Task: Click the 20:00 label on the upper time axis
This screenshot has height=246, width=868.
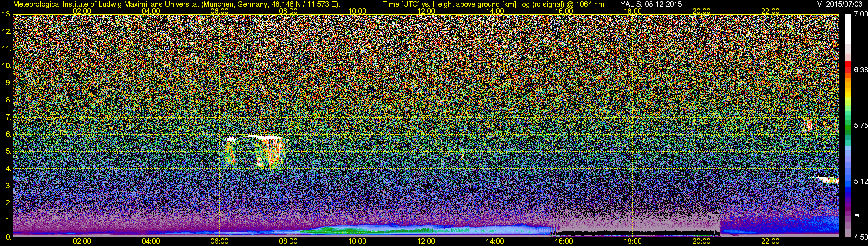Action: point(702,11)
